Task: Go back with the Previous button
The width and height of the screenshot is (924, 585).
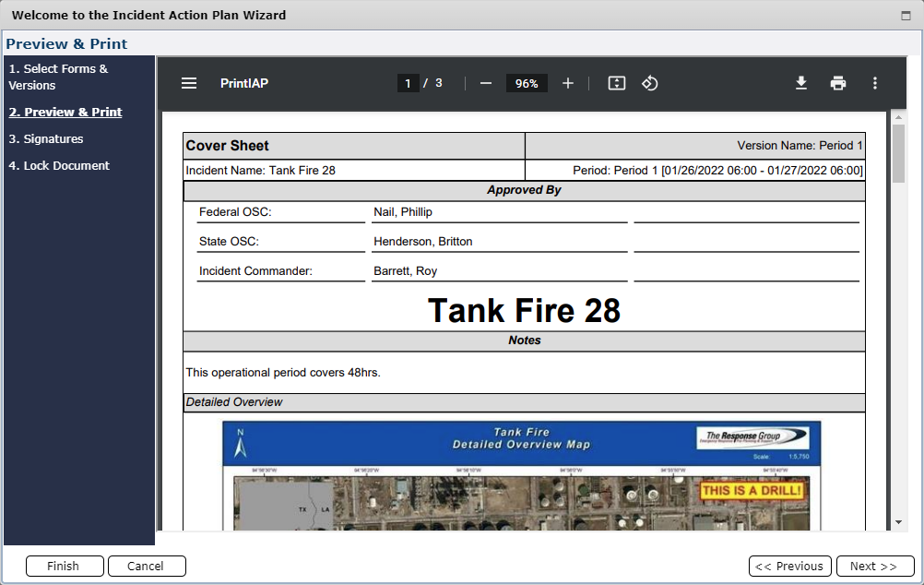Action: (x=789, y=566)
